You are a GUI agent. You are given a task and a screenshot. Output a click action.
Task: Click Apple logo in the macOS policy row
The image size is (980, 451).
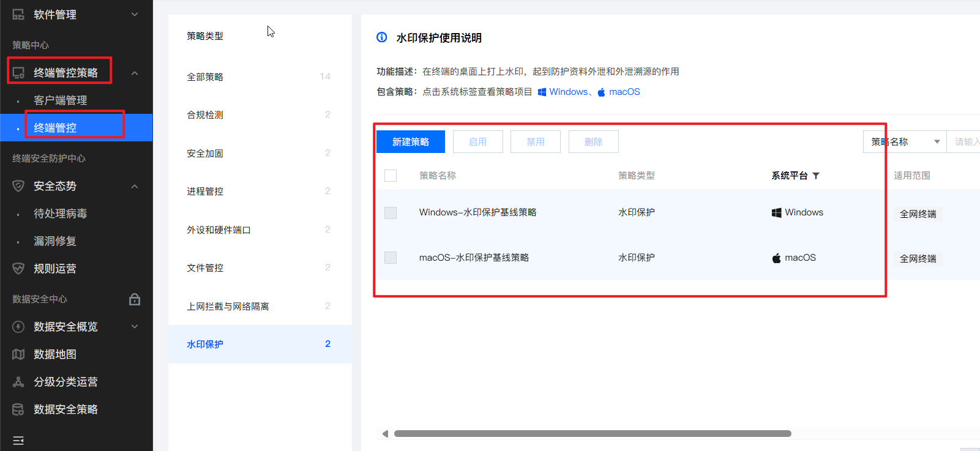click(x=776, y=258)
